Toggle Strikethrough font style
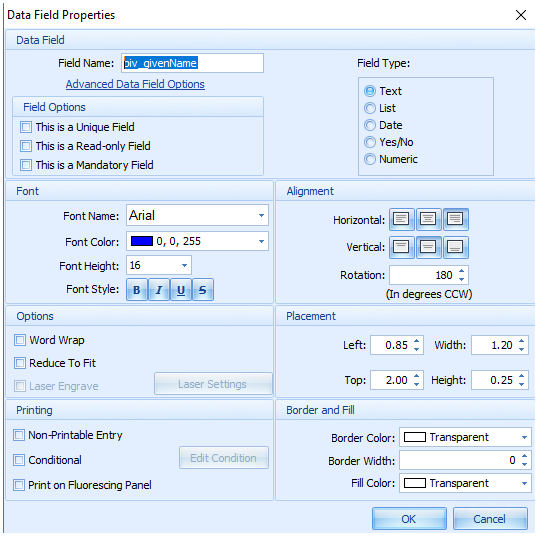This screenshot has width=538, height=536. tap(203, 290)
